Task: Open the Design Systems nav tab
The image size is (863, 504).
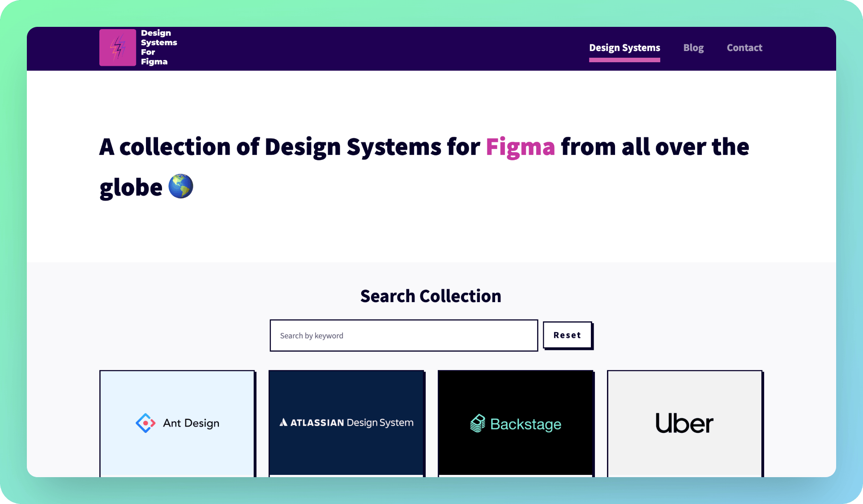Action: (x=624, y=48)
